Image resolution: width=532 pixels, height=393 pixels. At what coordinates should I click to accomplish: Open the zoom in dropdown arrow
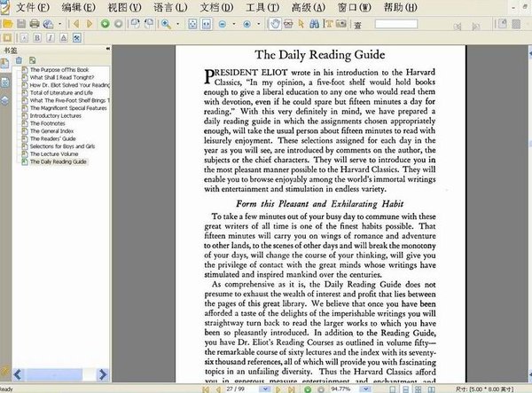[x=259, y=24]
